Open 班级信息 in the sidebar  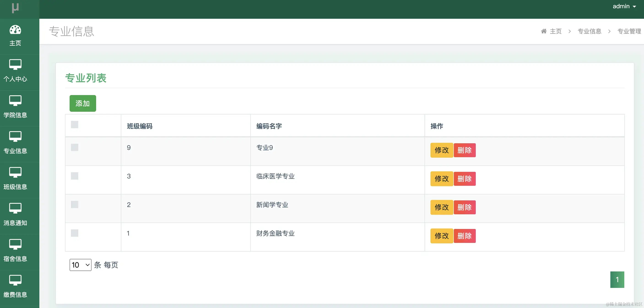point(15,179)
